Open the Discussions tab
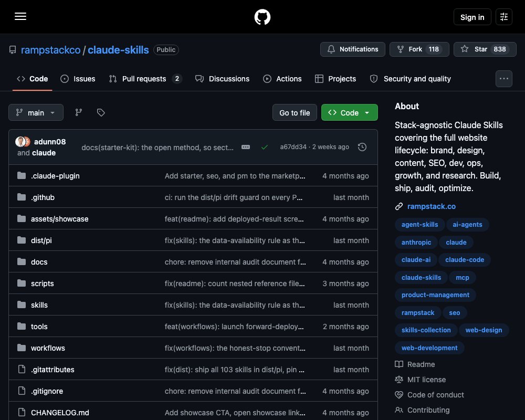 (222, 79)
